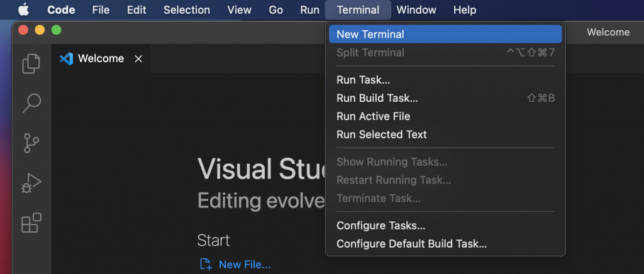Open the Go menu
The image size is (644, 274).
coord(275,10)
